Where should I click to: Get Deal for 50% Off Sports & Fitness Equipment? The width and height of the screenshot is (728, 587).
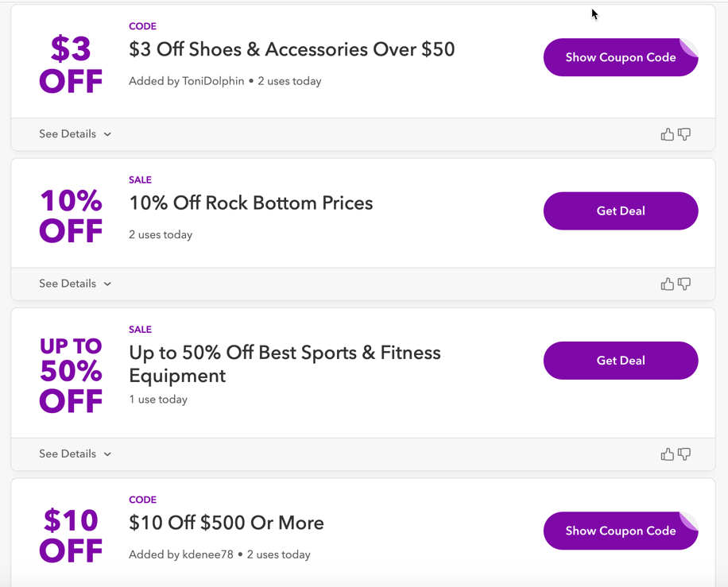(x=620, y=361)
